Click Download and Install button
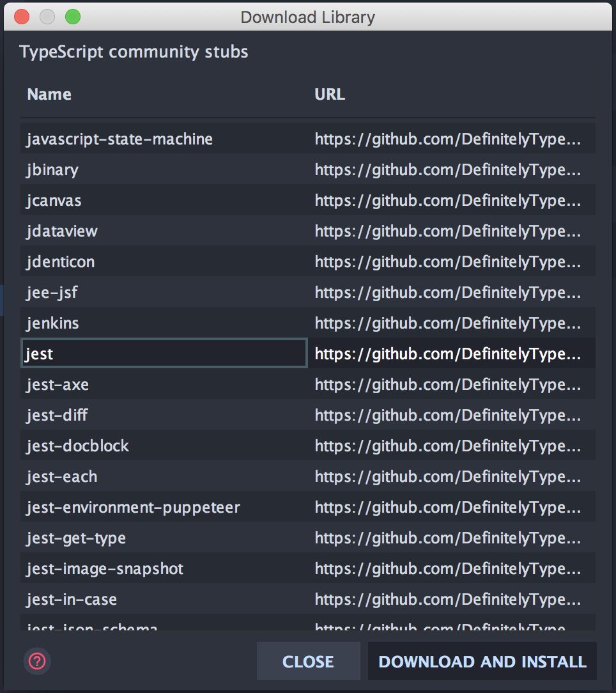Screen dimensions: 616x693 (482, 662)
